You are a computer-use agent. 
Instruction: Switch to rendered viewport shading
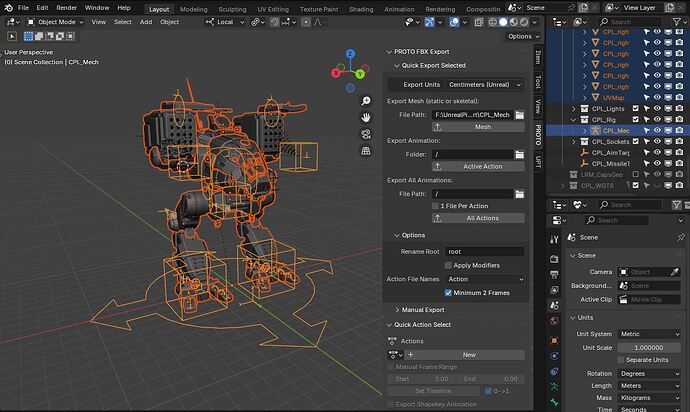point(524,22)
